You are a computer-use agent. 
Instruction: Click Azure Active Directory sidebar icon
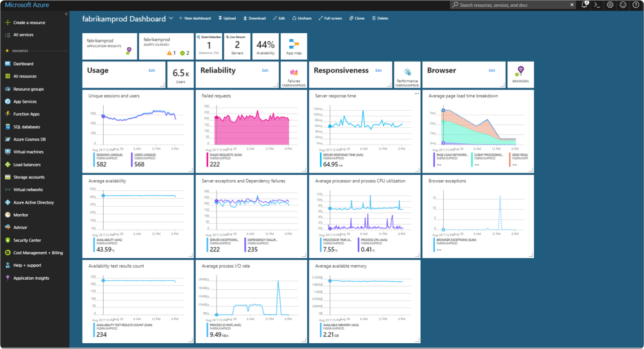coord(7,202)
